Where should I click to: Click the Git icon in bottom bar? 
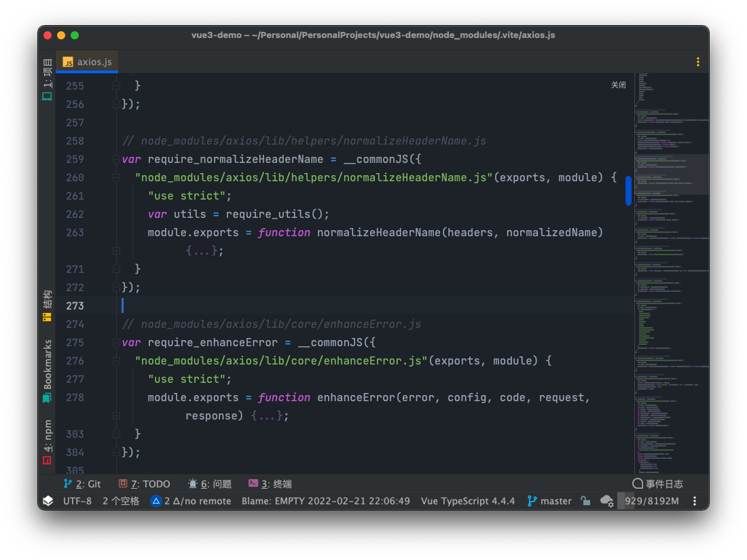pyautogui.click(x=68, y=484)
